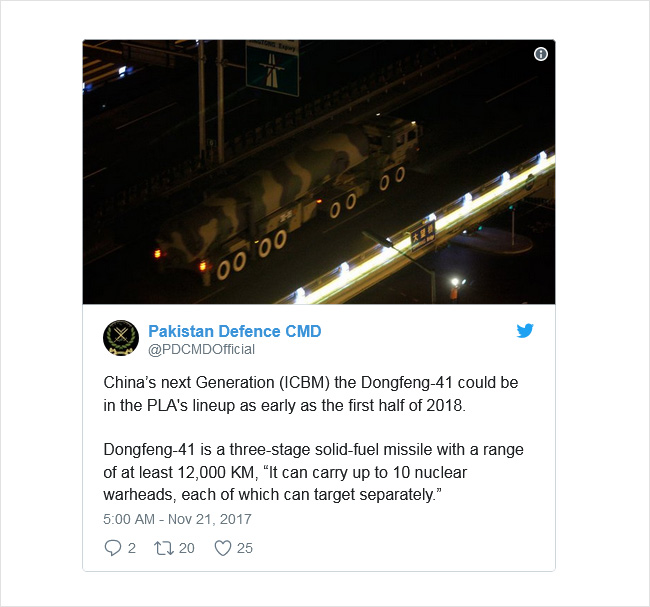The image size is (650, 607).
Task: Click the quoted nuclear warheads sentence
Action: [x=284, y=483]
